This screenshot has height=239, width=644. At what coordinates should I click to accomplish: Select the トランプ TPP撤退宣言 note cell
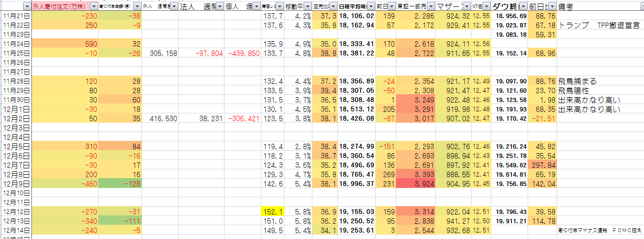tap(599, 26)
